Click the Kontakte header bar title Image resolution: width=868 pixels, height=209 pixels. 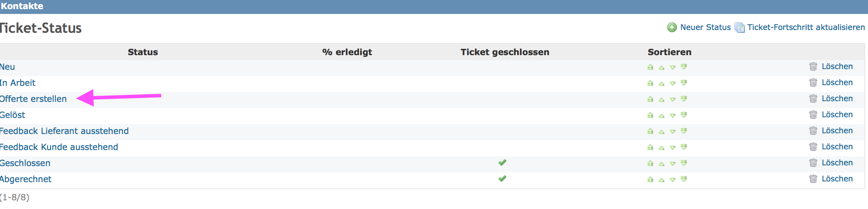(x=22, y=6)
